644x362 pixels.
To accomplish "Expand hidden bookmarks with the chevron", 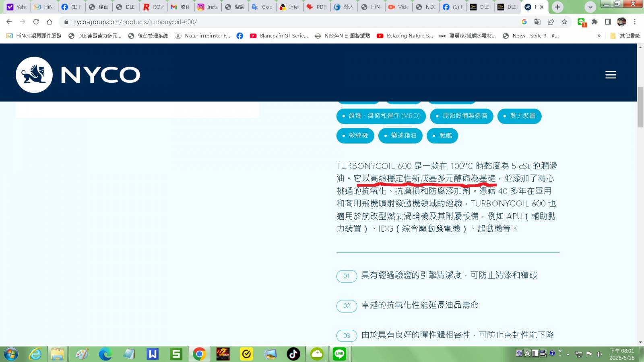I will [x=599, y=36].
